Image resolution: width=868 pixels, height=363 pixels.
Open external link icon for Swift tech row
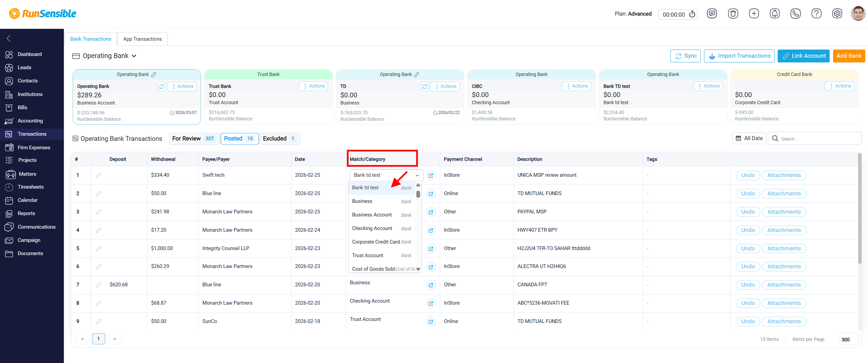click(431, 175)
